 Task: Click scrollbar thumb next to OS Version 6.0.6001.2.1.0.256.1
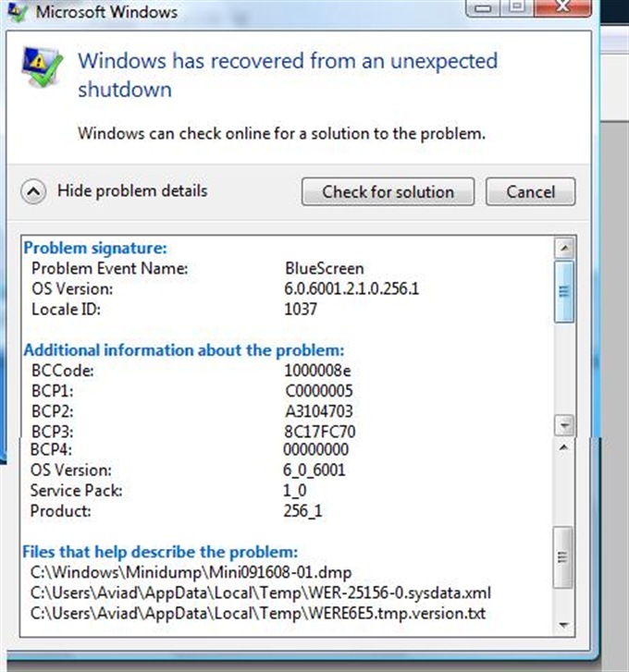coord(563,289)
